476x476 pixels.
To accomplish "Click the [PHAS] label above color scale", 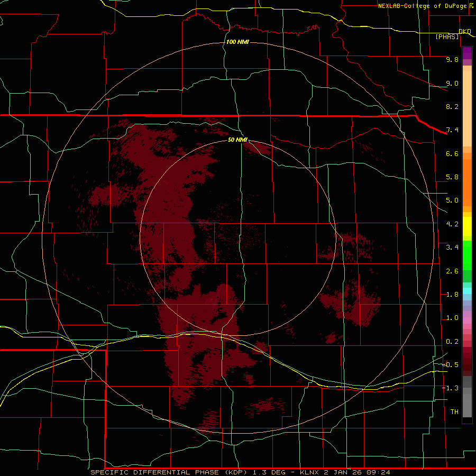I will (447, 36).
